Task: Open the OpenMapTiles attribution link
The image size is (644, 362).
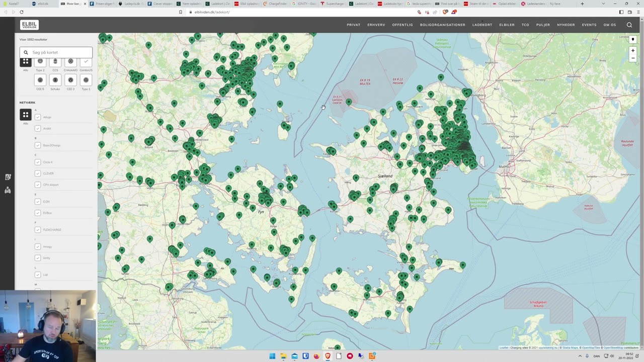Action: coord(591,347)
